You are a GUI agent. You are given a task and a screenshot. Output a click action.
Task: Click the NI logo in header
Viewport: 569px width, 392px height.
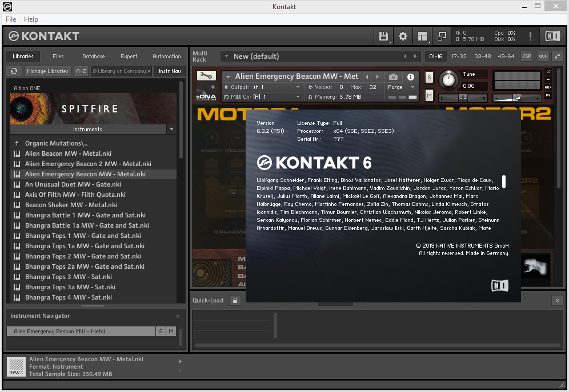pos(552,36)
